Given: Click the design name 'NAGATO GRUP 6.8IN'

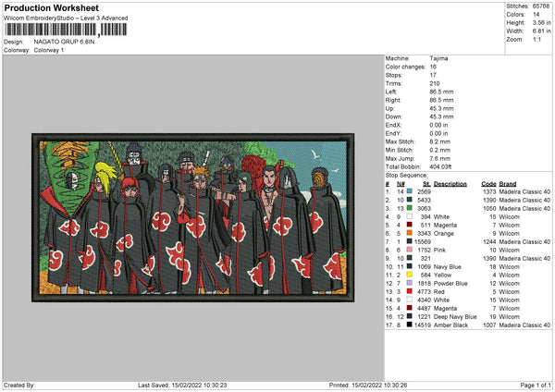Looking at the screenshot, I should tap(64, 42).
